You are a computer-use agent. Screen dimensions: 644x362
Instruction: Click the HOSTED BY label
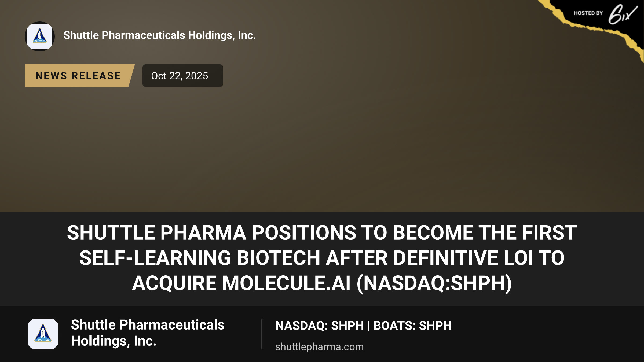[588, 13]
